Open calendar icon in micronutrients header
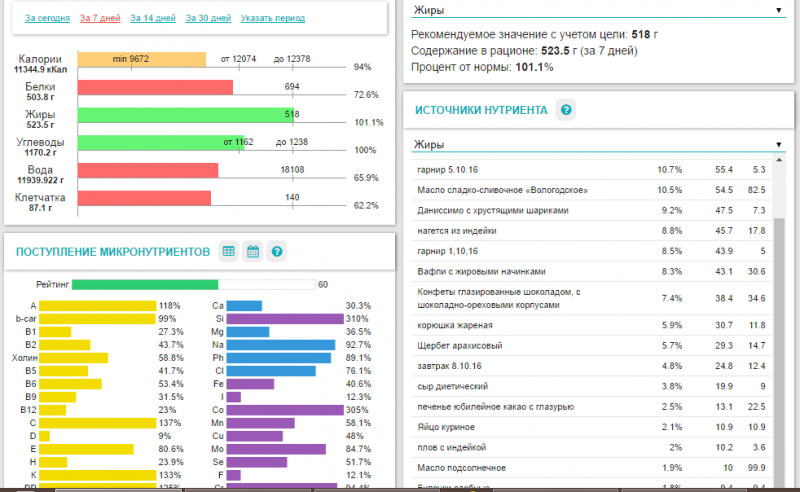 click(253, 251)
